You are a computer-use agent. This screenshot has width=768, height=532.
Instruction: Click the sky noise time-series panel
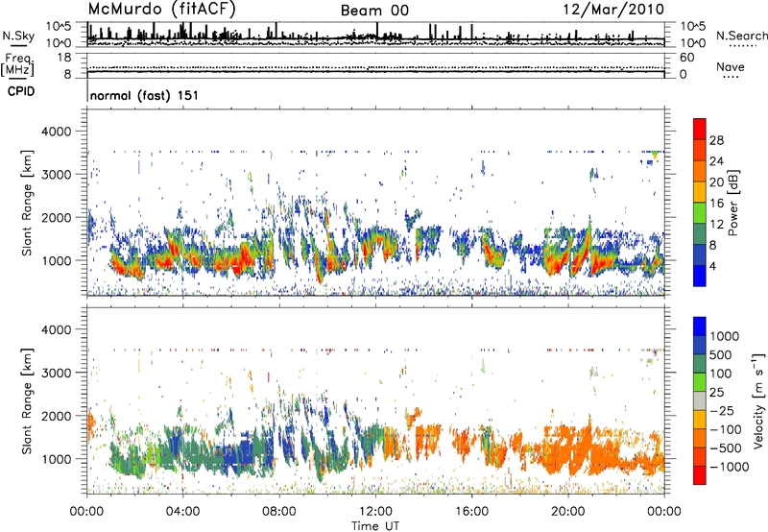[x=375, y=35]
